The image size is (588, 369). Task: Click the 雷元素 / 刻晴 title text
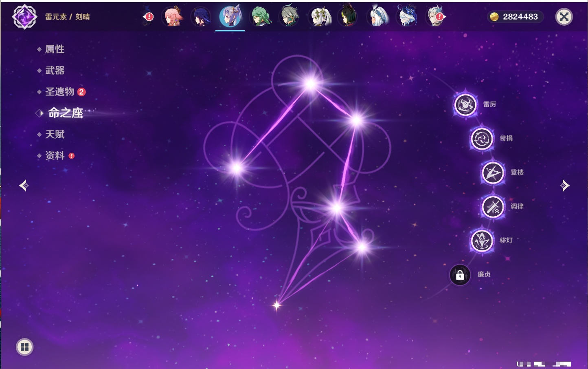[x=68, y=17]
